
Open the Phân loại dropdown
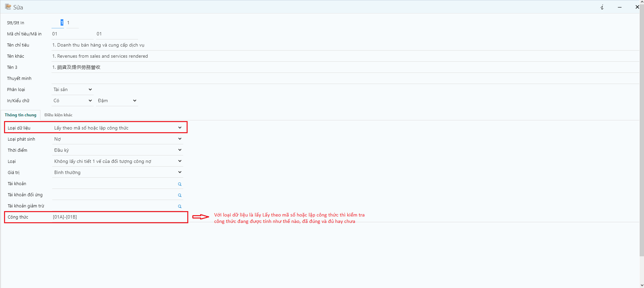pyautogui.click(x=72, y=89)
